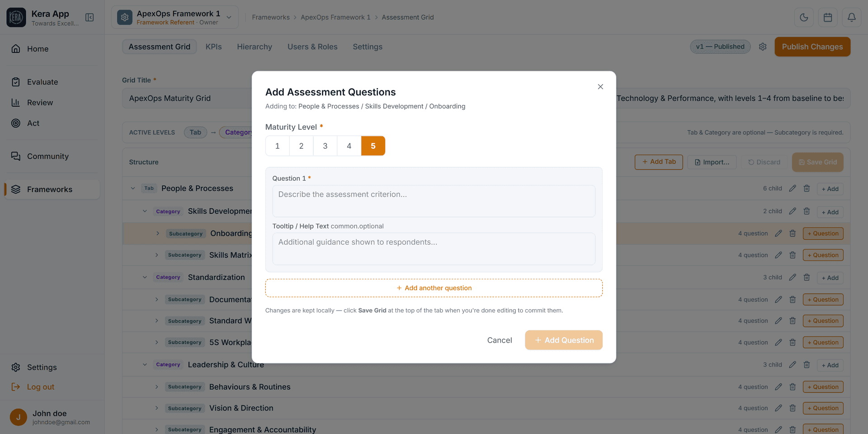Select maturity level 1
The width and height of the screenshot is (868, 434).
[x=278, y=146]
